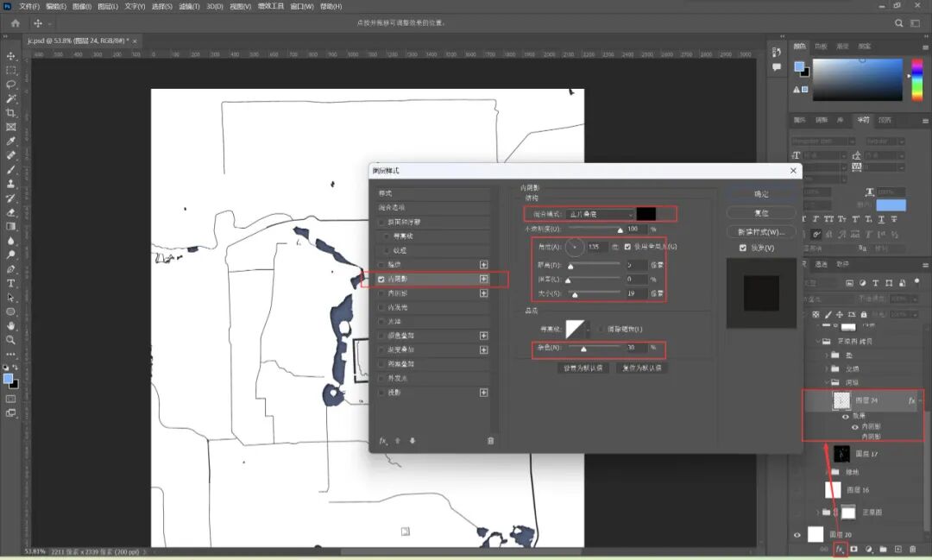Create a new adjustment layer icon
The height and width of the screenshot is (560, 932).
point(869,550)
